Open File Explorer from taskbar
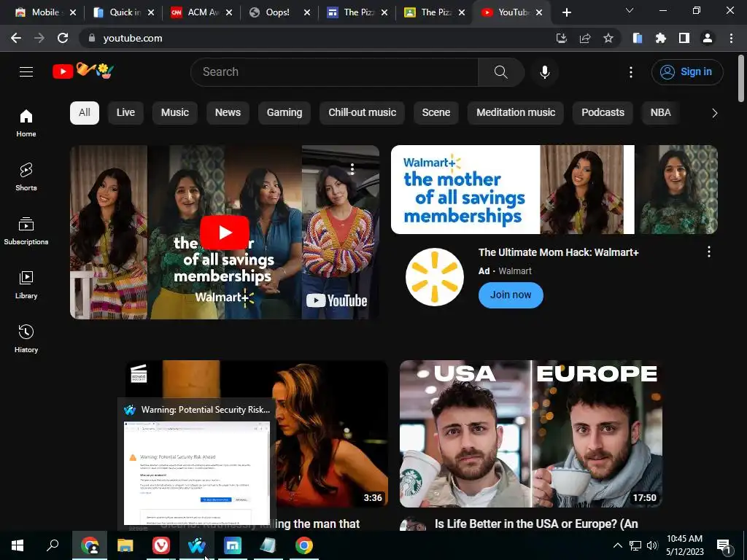The height and width of the screenshot is (560, 747). 125,545
